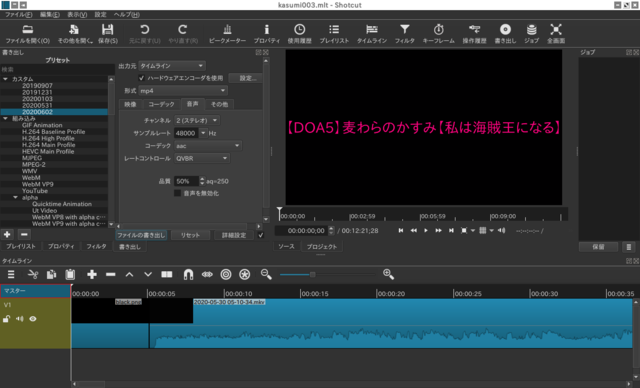This screenshot has height=388, width=640.
Task: Open 表示 menu
Action: pyautogui.click(x=77, y=15)
